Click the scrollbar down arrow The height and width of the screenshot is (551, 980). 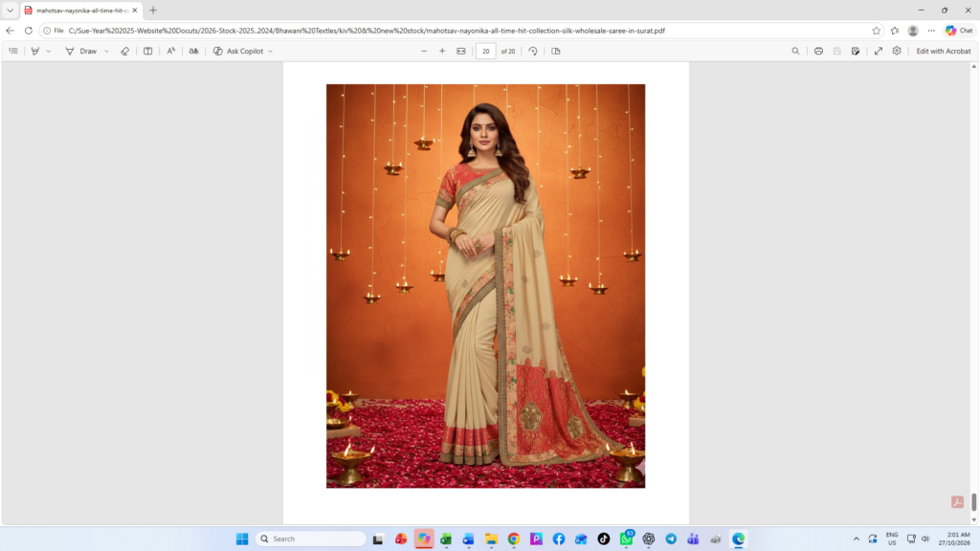tap(973, 519)
